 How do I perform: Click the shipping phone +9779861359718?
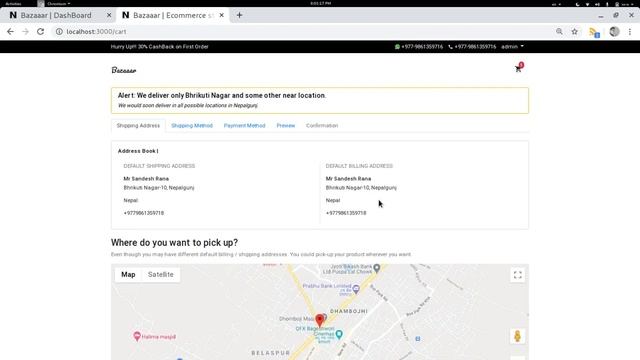144,213
